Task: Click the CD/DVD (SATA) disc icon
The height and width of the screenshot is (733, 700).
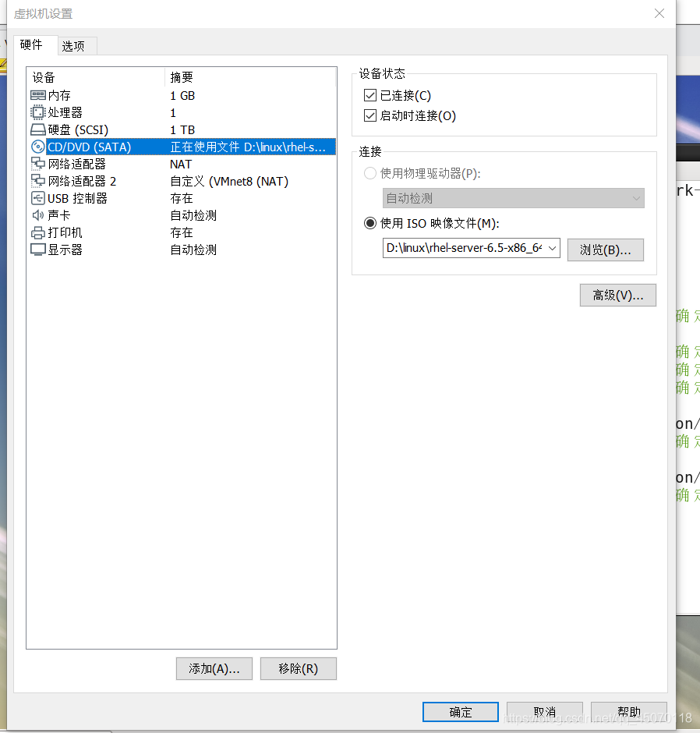Action: (x=38, y=147)
